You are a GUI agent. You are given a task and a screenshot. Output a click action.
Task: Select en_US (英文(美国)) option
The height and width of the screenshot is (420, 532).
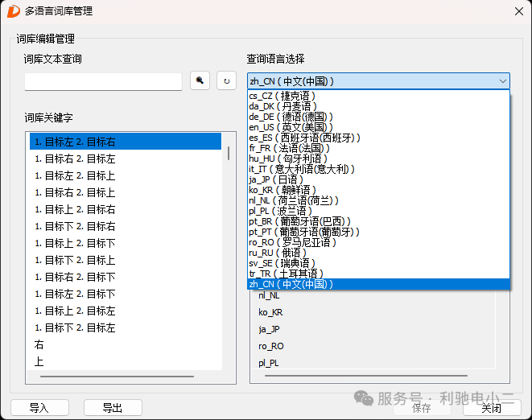coord(378,127)
